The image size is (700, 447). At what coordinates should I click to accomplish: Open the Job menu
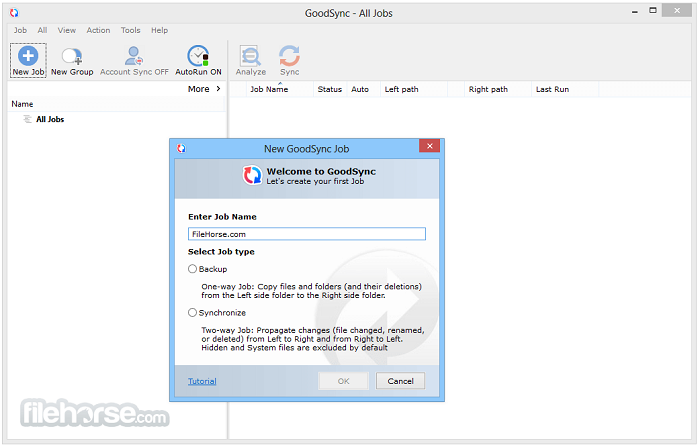click(20, 30)
